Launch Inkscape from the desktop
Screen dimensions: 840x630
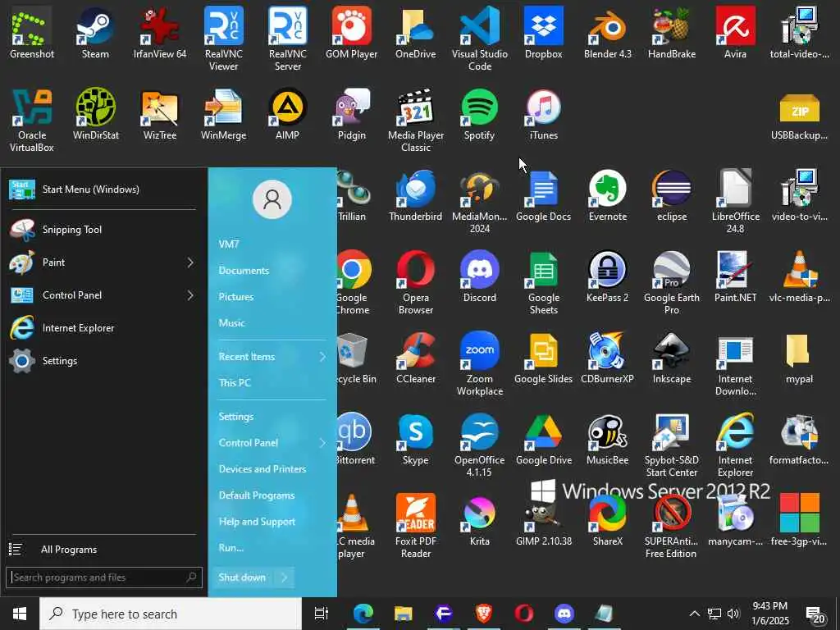[x=671, y=358]
